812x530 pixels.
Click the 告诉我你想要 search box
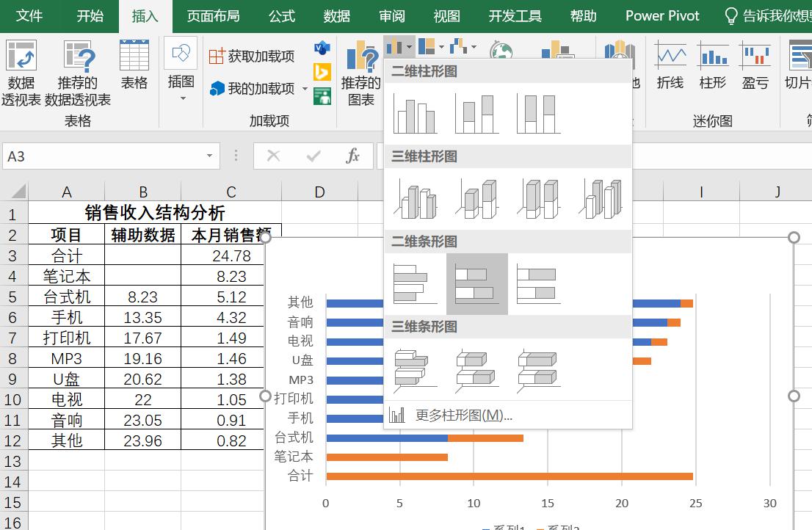pos(768,16)
